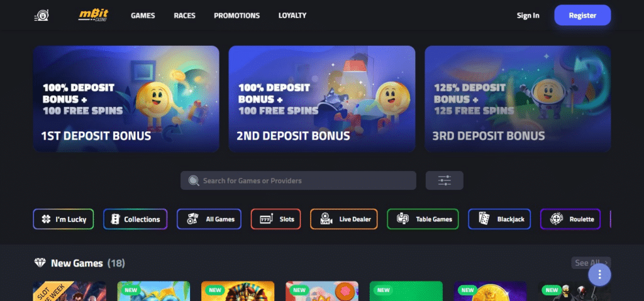Select the Slots 777 category
The height and width of the screenshot is (301, 644).
[275, 219]
